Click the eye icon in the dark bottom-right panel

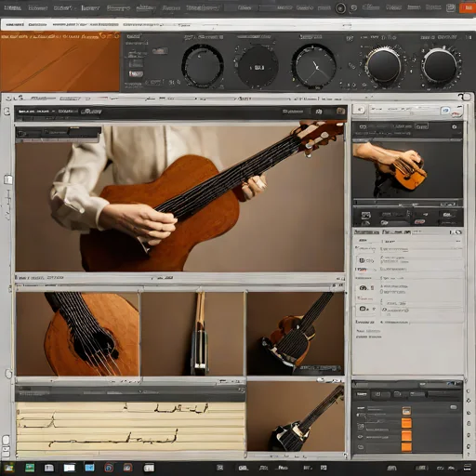tap(360, 437)
